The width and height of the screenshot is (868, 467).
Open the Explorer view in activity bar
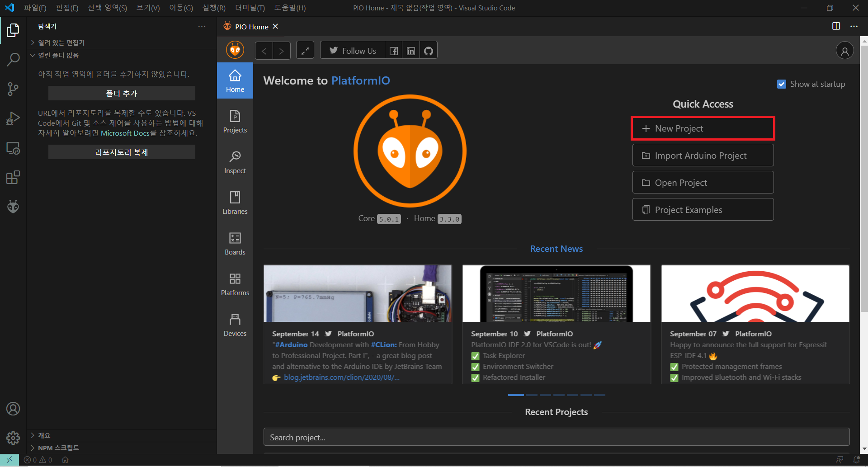point(13,30)
